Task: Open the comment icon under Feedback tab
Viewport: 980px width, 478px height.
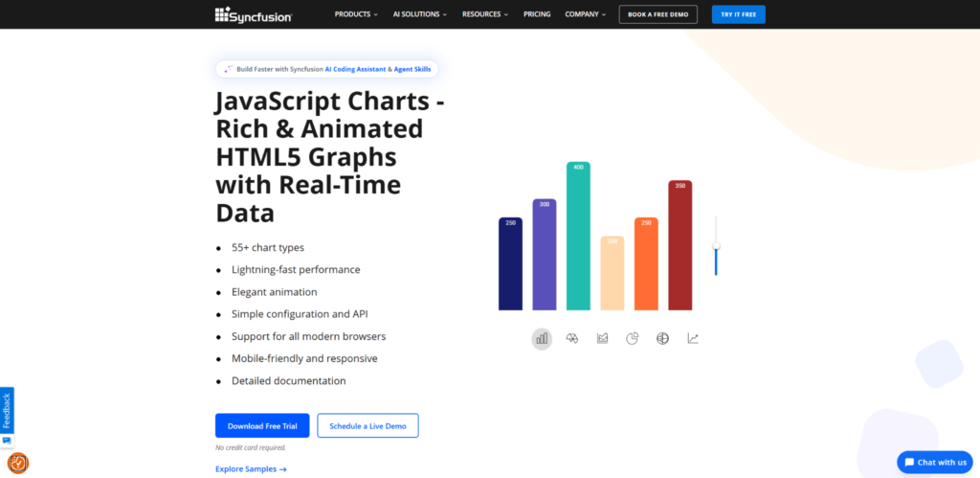Action: 7,441
